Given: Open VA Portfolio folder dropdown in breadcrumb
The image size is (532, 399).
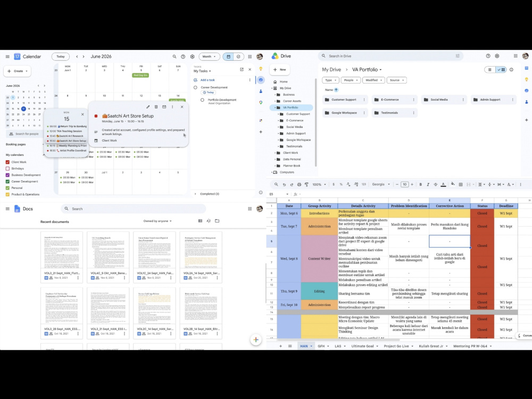Looking at the screenshot, I should pos(367,70).
